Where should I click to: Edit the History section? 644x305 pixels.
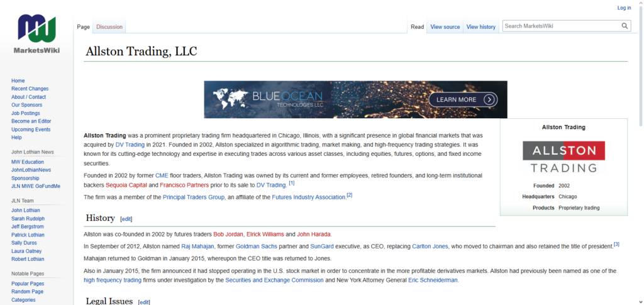pyautogui.click(x=126, y=219)
